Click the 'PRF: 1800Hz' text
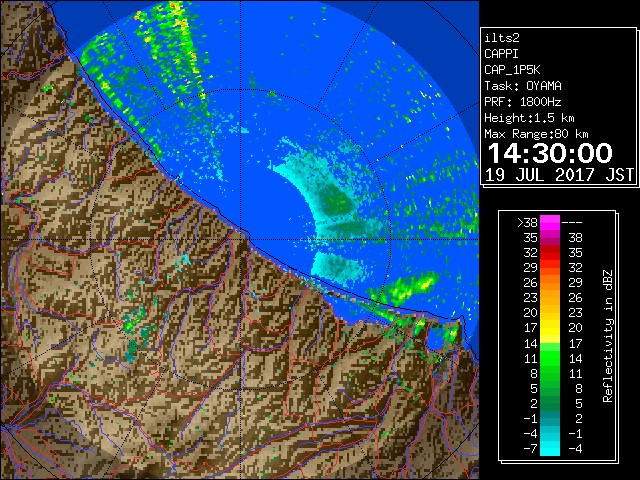This screenshot has width=640, height=480. tap(523, 102)
